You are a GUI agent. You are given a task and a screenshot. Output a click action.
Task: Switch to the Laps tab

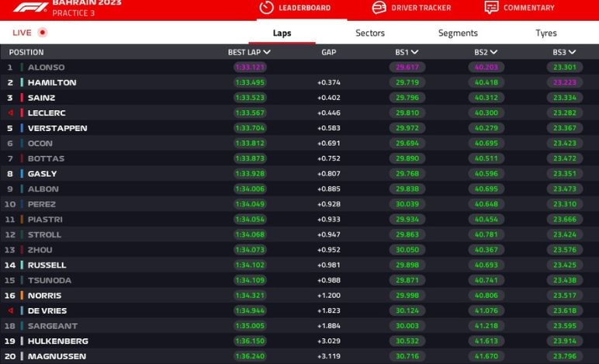pos(282,33)
